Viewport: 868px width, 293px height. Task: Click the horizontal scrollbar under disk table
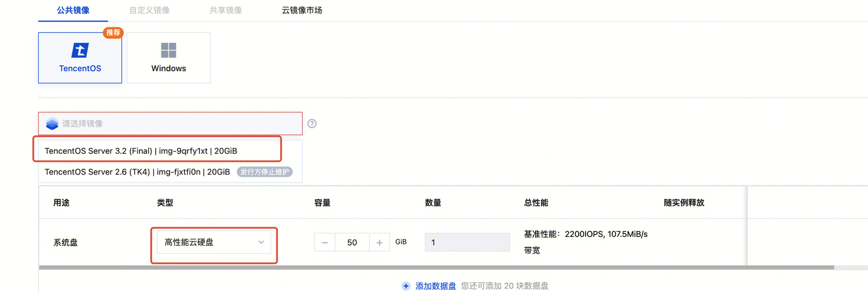point(436,268)
